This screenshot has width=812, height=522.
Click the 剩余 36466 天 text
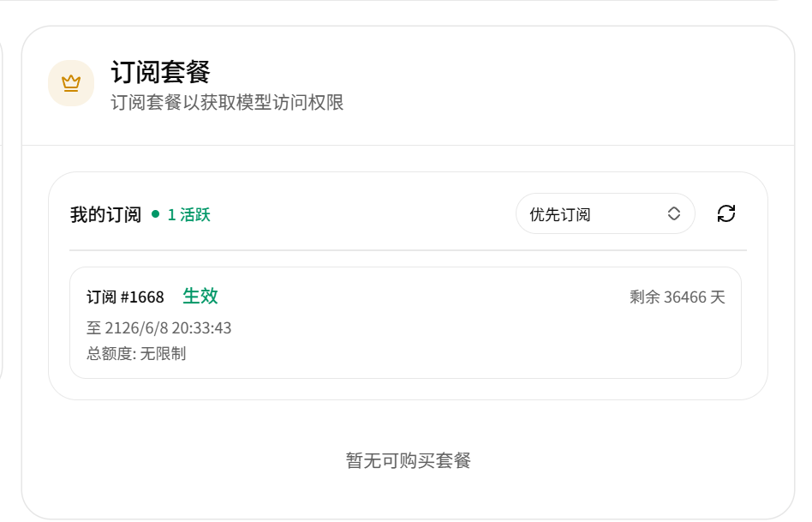[678, 297]
